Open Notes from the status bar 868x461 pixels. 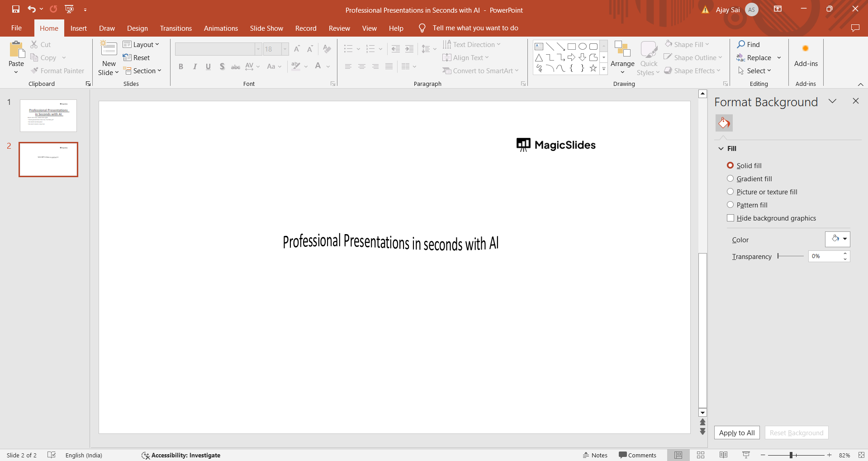click(595, 455)
